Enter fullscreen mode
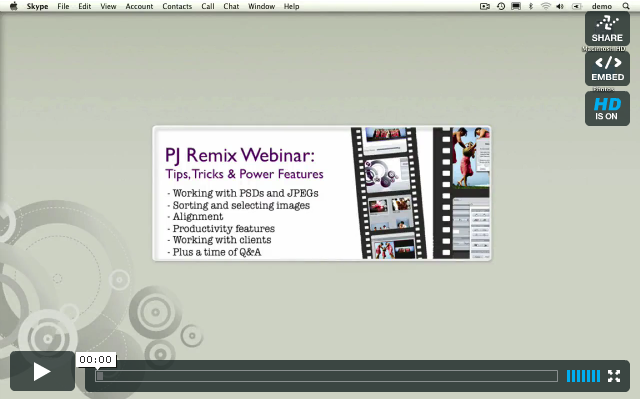 click(614, 376)
